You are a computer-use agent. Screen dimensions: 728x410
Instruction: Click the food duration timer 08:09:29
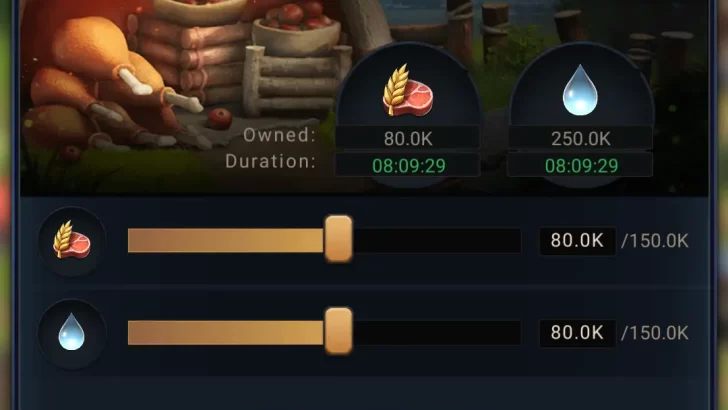click(x=408, y=165)
